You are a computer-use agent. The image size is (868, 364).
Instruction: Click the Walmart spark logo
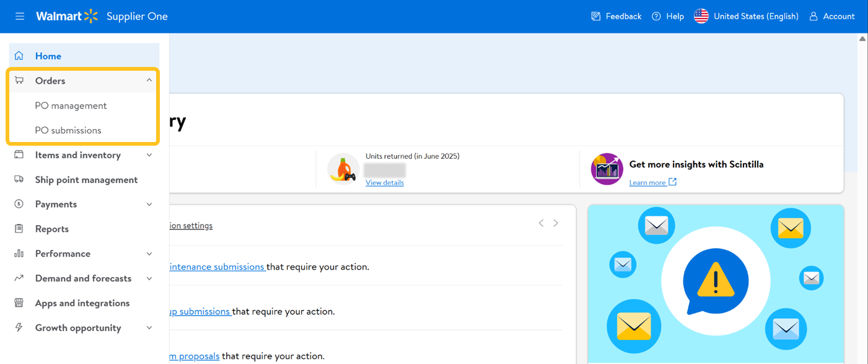[x=91, y=16]
